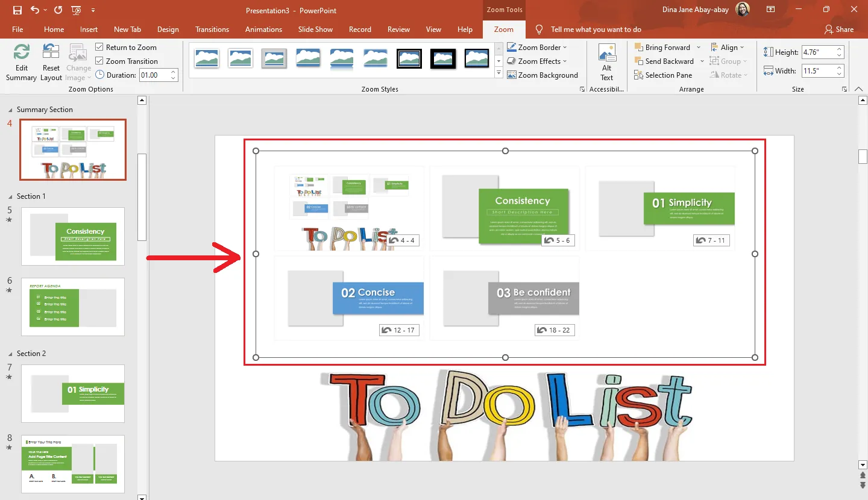Viewport: 868px width, 500px height.
Task: Open the Selection Pane
Action: pos(663,75)
